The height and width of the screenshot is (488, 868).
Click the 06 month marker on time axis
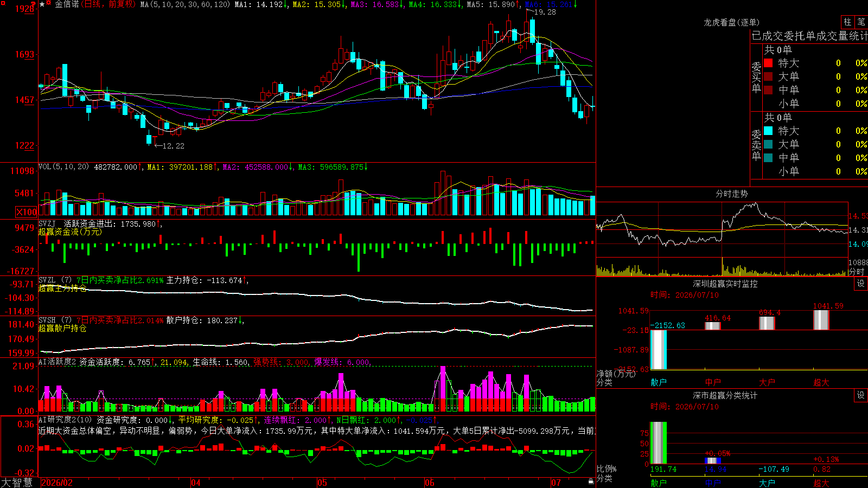click(x=429, y=483)
